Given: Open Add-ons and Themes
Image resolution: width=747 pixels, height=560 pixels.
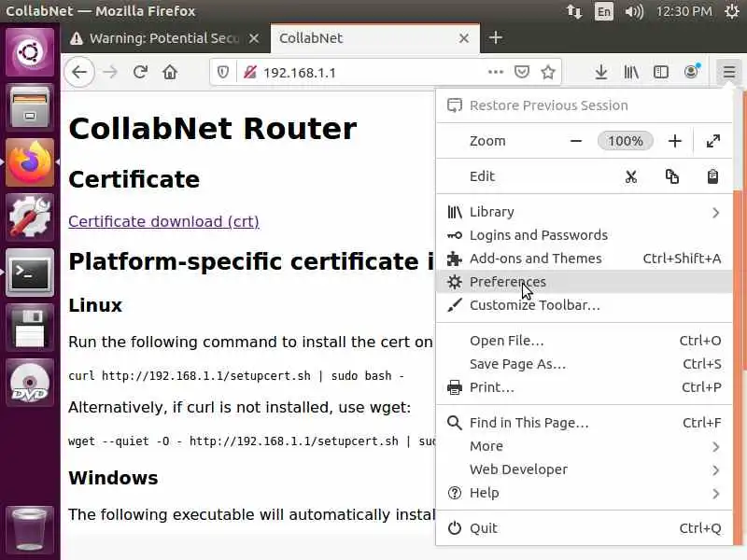Looking at the screenshot, I should [x=585, y=259].
